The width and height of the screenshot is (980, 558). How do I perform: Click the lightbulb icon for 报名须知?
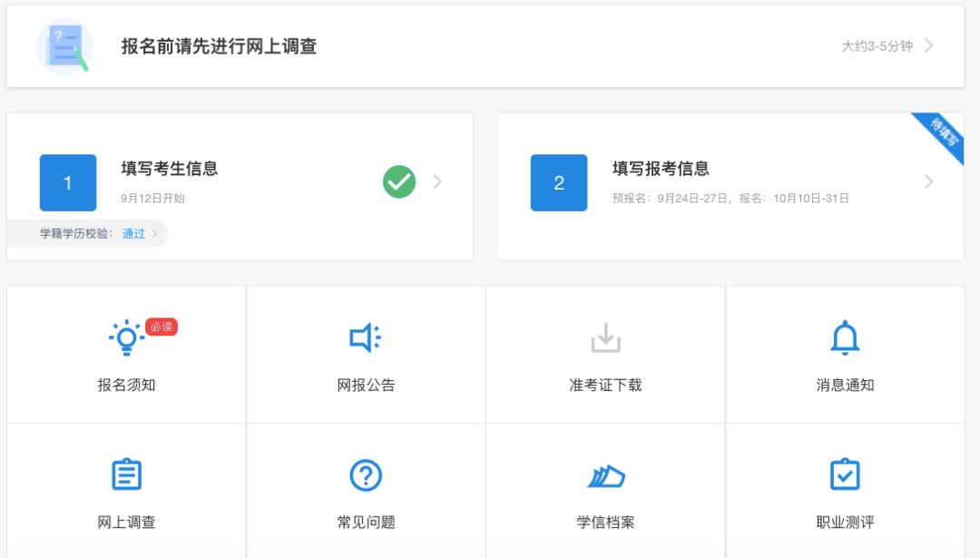pyautogui.click(x=126, y=338)
